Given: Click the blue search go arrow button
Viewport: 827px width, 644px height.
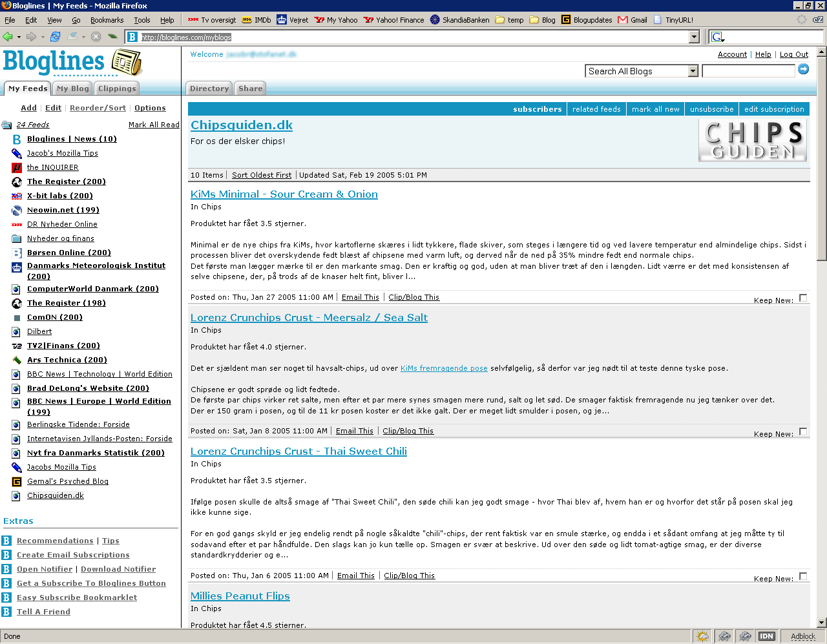Looking at the screenshot, I should coord(803,69).
